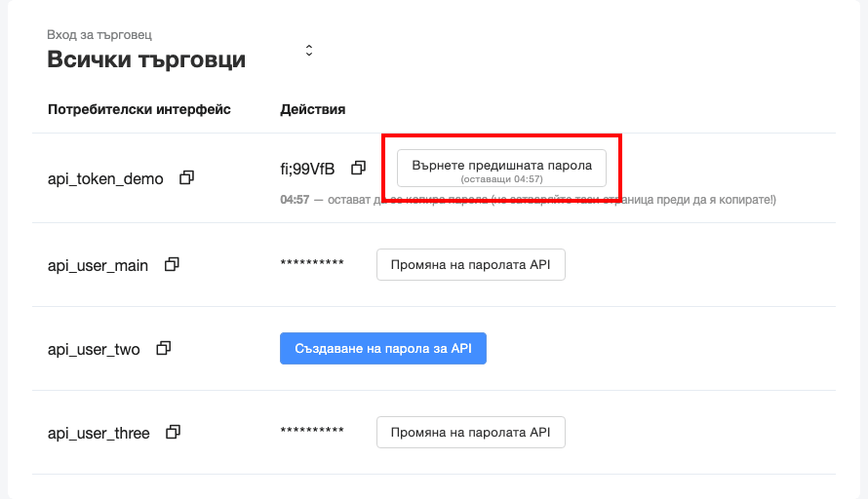This screenshot has width=868, height=499.
Task: Copy the fi;99VfB password to clipboard
Action: tap(358, 168)
